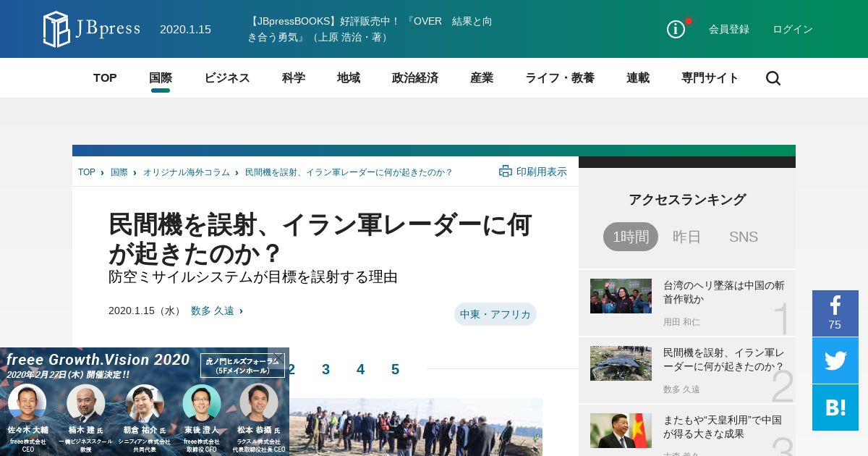Go to article page 5

click(395, 370)
